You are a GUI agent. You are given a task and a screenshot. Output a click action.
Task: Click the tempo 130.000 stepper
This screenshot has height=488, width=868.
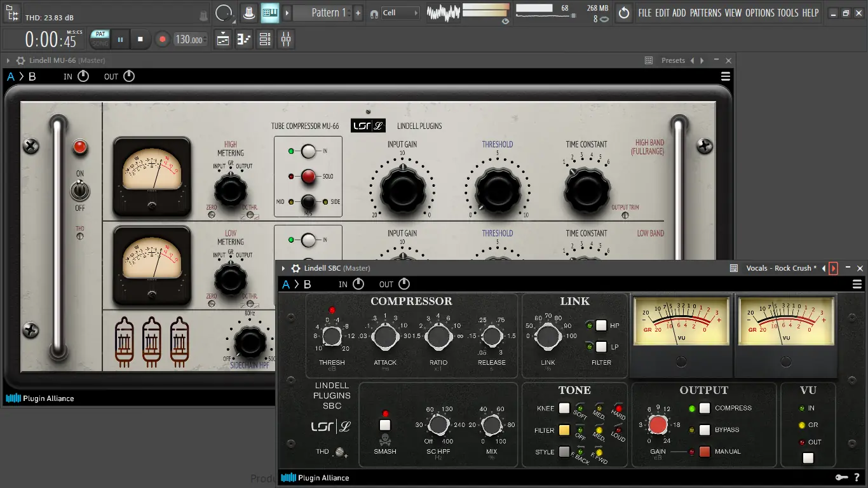click(x=191, y=39)
